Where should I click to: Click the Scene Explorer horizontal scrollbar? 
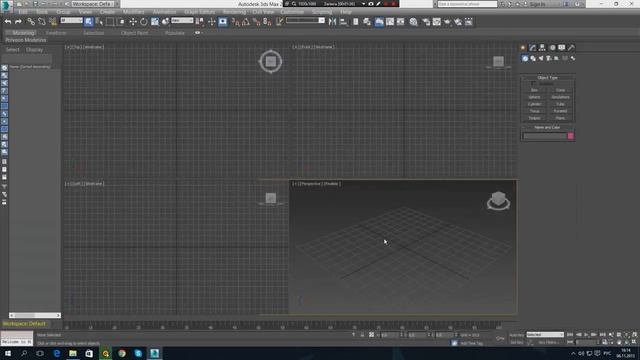(35, 315)
